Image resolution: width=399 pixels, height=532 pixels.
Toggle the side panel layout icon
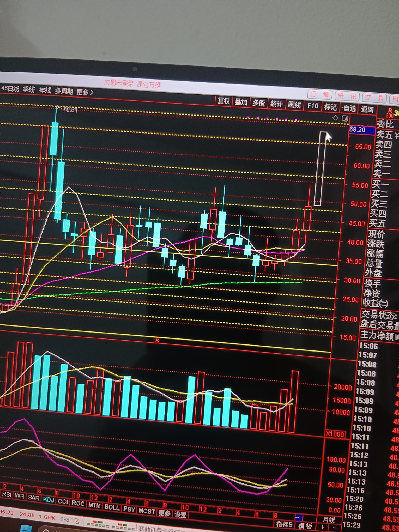click(x=345, y=118)
